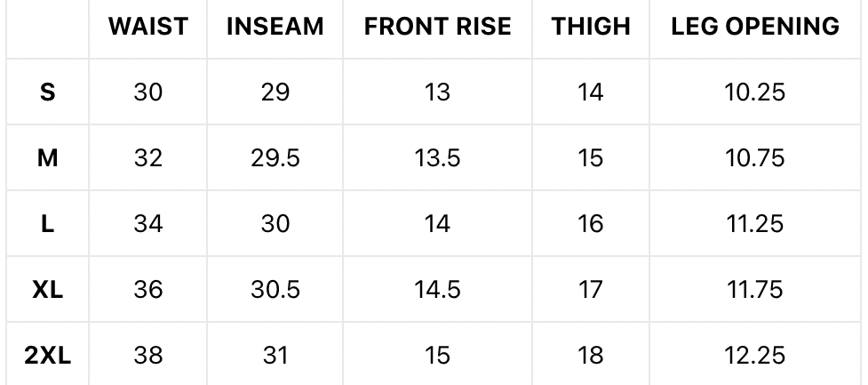
Task: Select the L size row label
Action: pos(48,224)
